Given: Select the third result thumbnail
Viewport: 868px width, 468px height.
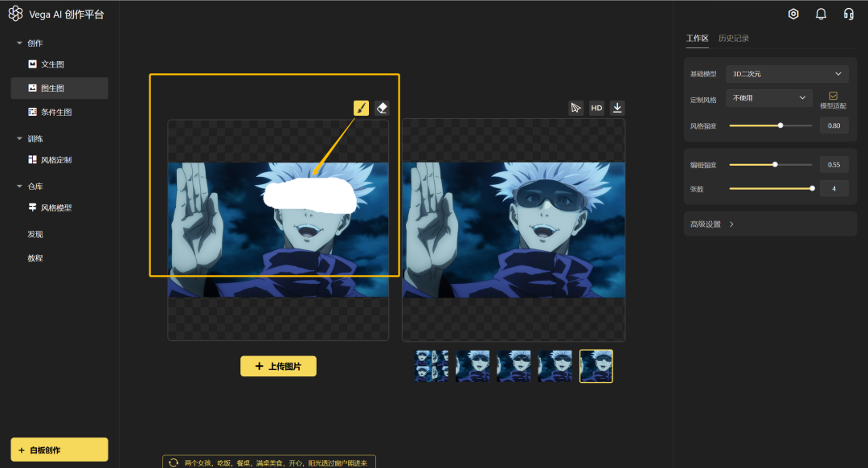Looking at the screenshot, I should point(514,366).
